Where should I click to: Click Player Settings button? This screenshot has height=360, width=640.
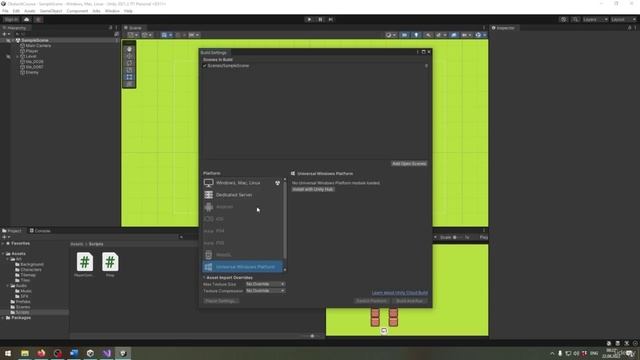pyautogui.click(x=221, y=301)
